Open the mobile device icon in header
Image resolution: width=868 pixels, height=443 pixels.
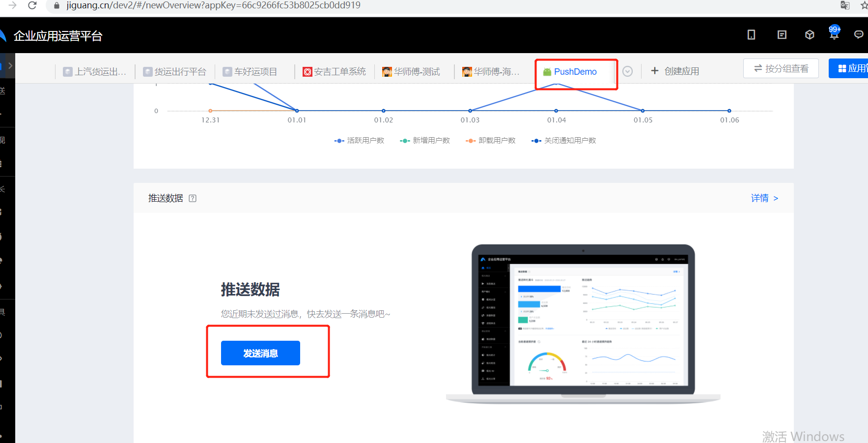click(751, 35)
